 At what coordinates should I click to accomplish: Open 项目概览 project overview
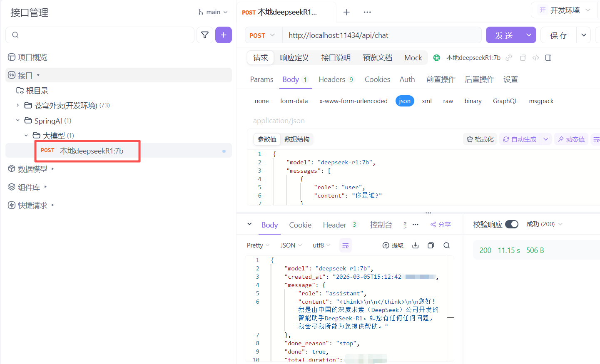point(28,57)
